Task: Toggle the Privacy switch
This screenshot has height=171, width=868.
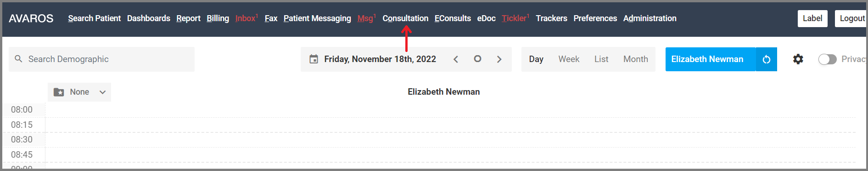Action: (x=827, y=59)
